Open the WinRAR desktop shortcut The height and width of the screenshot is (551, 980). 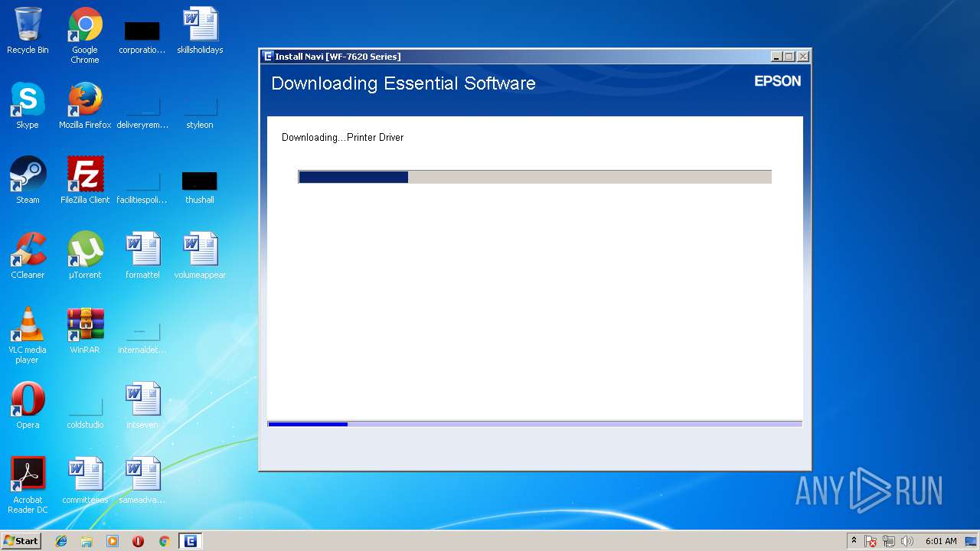(85, 331)
